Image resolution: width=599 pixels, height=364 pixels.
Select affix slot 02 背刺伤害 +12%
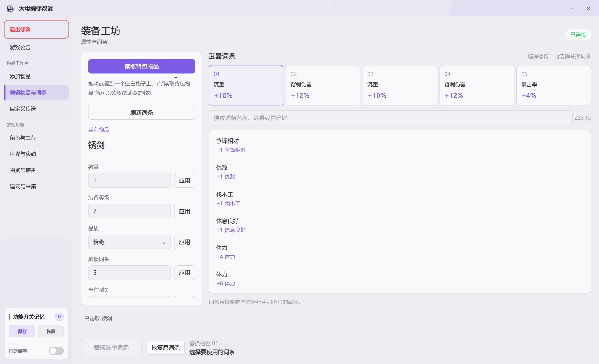(x=323, y=85)
